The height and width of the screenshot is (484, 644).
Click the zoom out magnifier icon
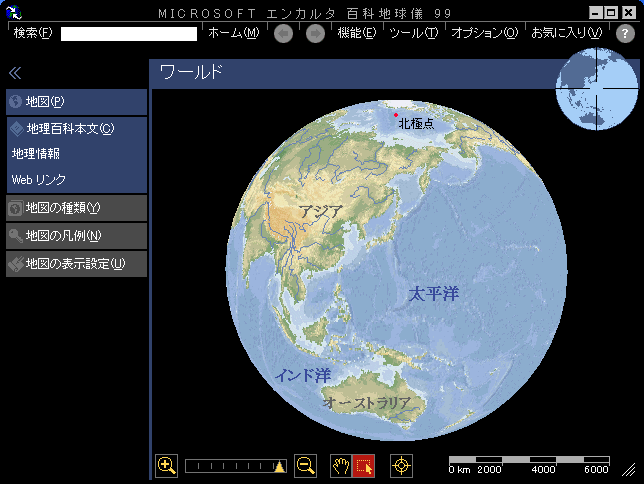point(306,466)
